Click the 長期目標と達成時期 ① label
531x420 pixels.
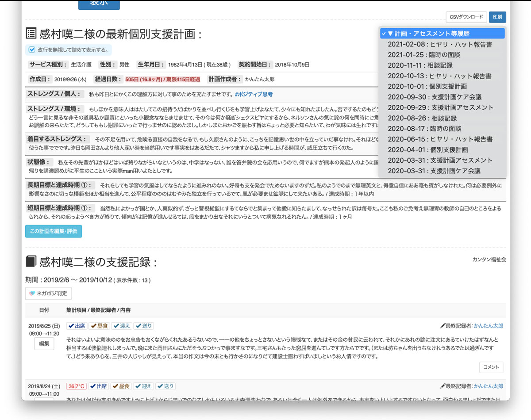[61, 185]
